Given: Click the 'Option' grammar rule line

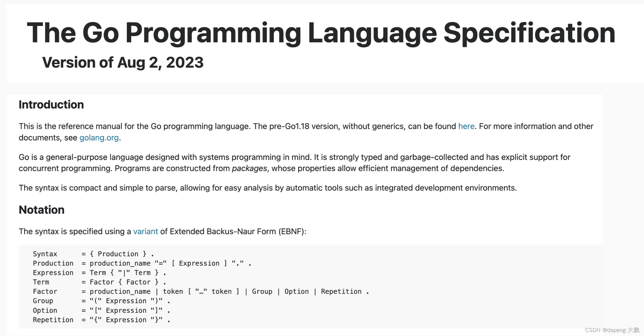Looking at the screenshot, I should pos(101,311).
